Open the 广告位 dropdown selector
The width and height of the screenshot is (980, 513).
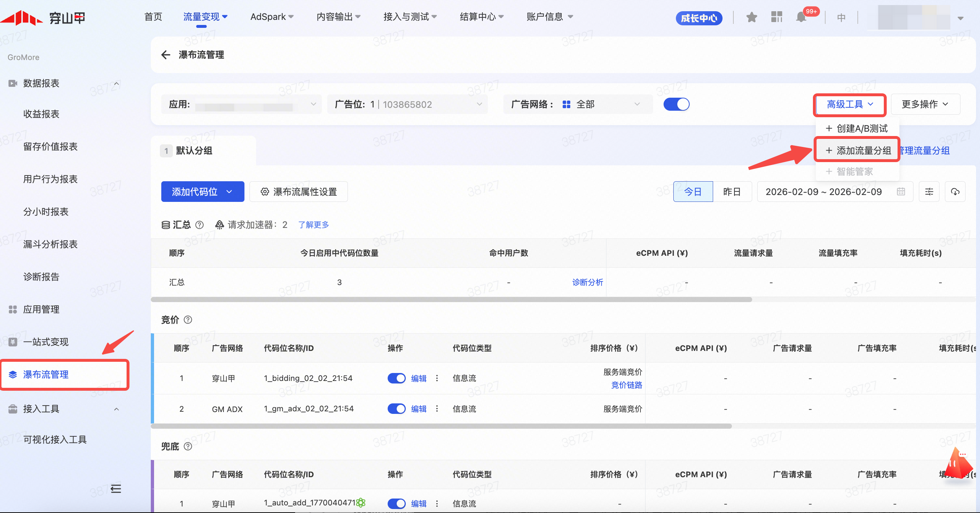pos(407,104)
